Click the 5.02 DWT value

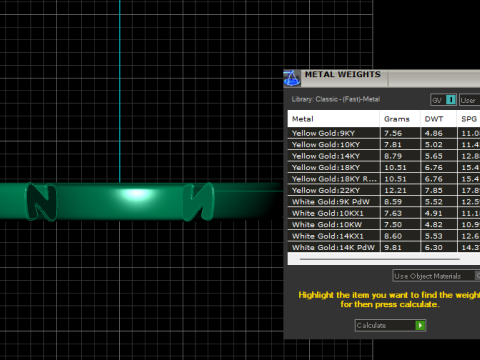click(434, 145)
